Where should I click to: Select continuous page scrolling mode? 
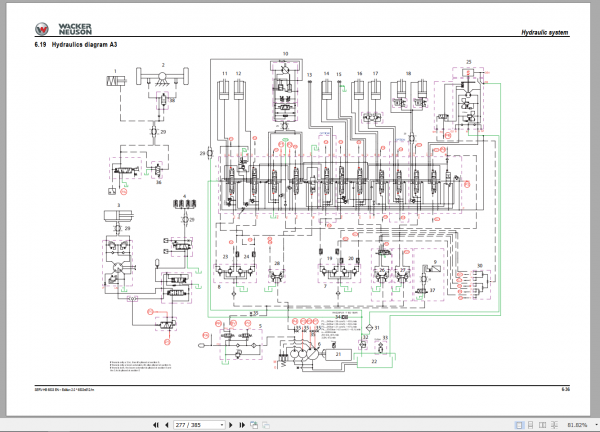530,425
